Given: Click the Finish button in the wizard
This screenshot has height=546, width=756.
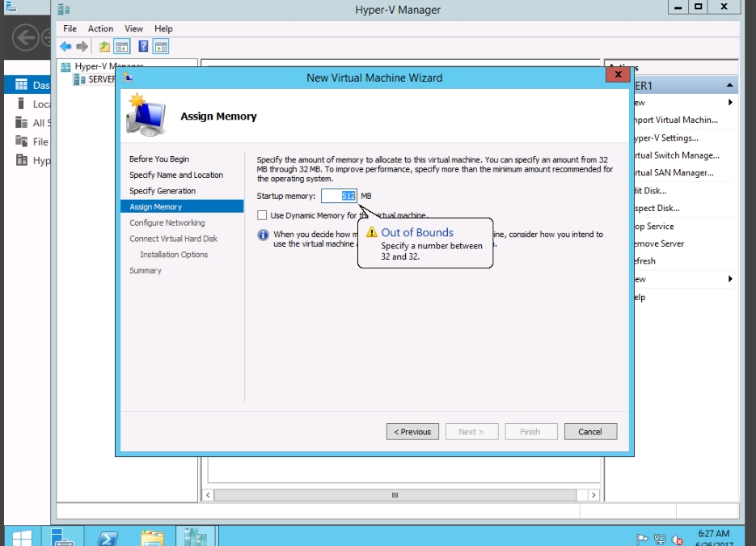Looking at the screenshot, I should click(531, 432).
